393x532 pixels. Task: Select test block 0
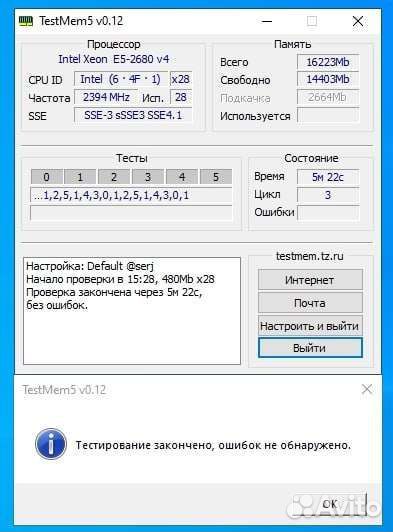[x=46, y=177]
